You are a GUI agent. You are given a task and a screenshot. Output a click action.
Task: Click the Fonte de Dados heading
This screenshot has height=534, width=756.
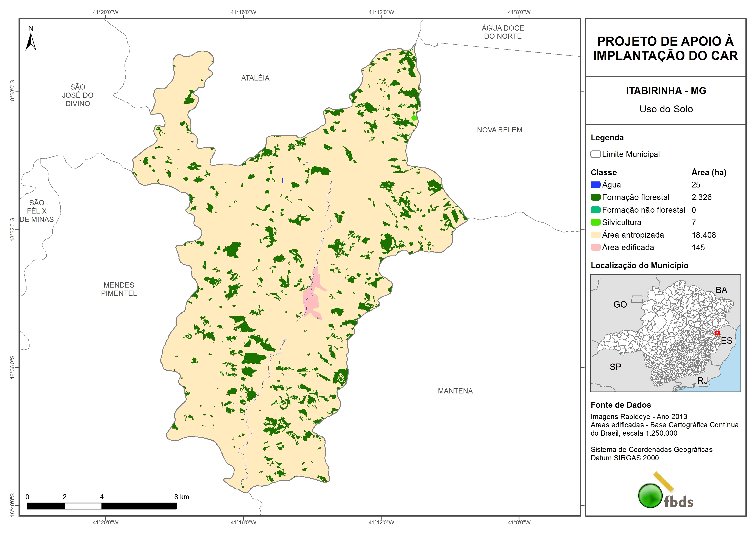coord(621,405)
